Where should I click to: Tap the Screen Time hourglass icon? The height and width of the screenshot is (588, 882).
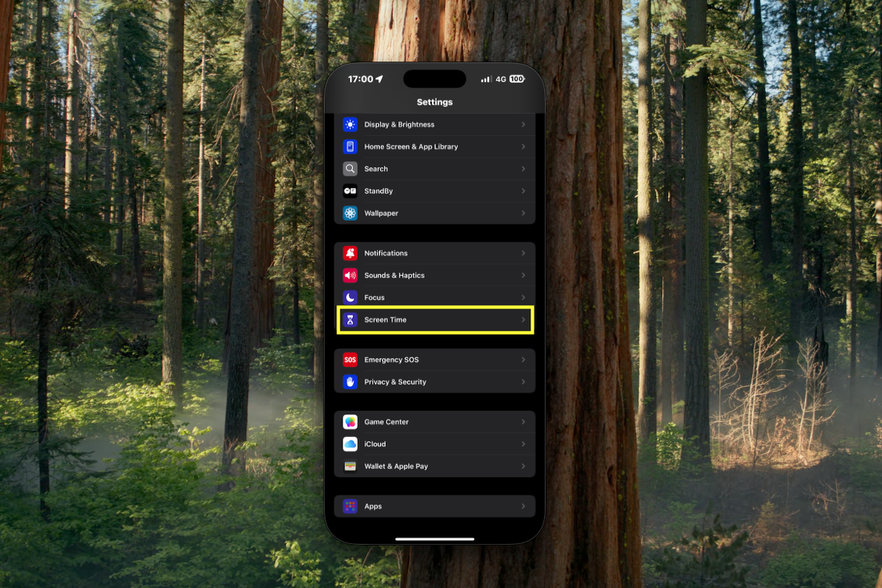click(x=350, y=320)
